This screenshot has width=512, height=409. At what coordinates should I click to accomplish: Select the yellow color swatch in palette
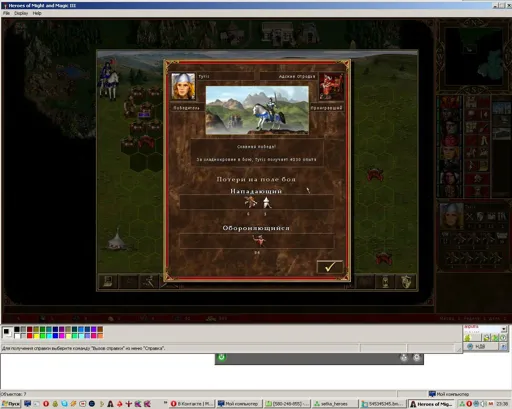click(36, 336)
